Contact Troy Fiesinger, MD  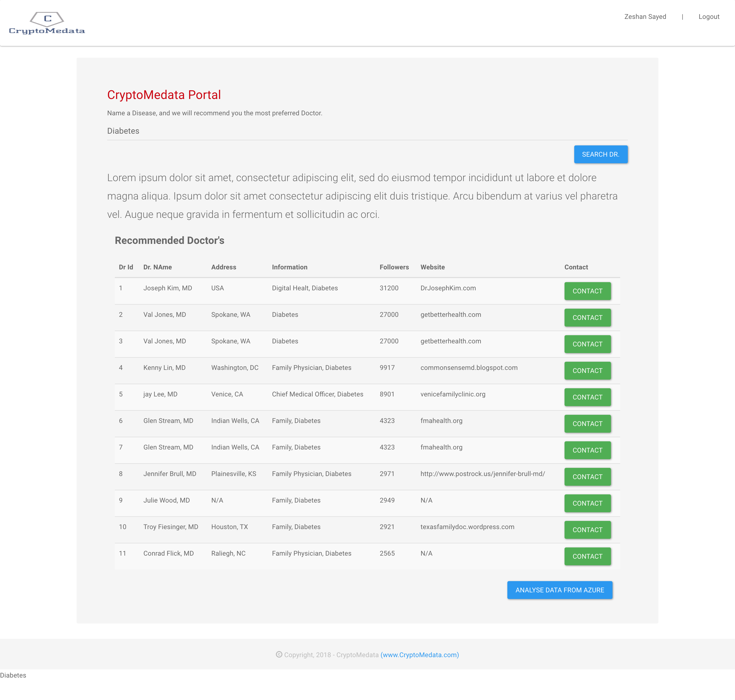tap(587, 530)
